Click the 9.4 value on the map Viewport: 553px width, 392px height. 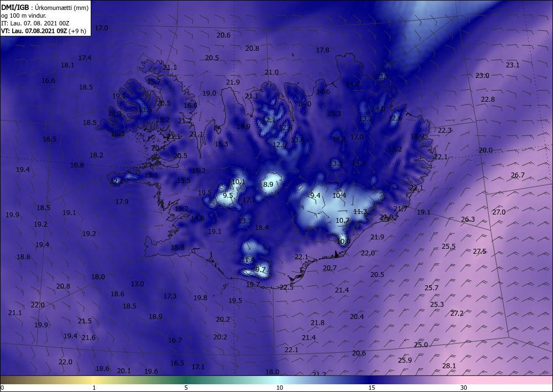(x=315, y=196)
